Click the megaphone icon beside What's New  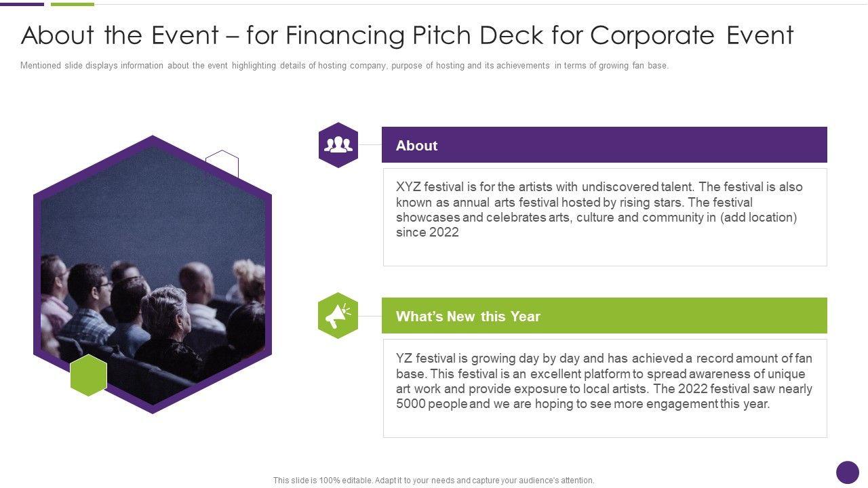pos(338,315)
